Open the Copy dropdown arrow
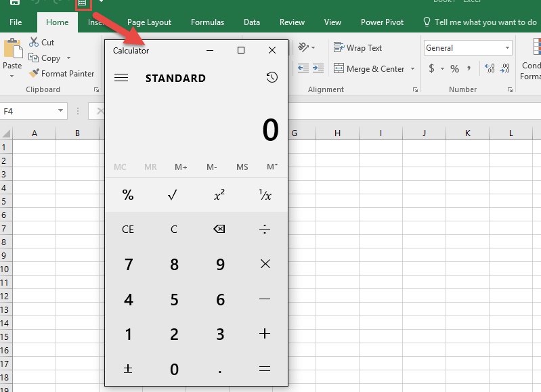Viewport: 541px width, 392px height. pos(68,58)
